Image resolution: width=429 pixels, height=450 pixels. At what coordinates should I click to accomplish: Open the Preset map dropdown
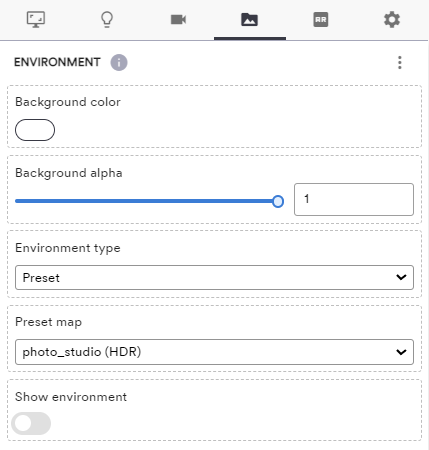point(214,352)
